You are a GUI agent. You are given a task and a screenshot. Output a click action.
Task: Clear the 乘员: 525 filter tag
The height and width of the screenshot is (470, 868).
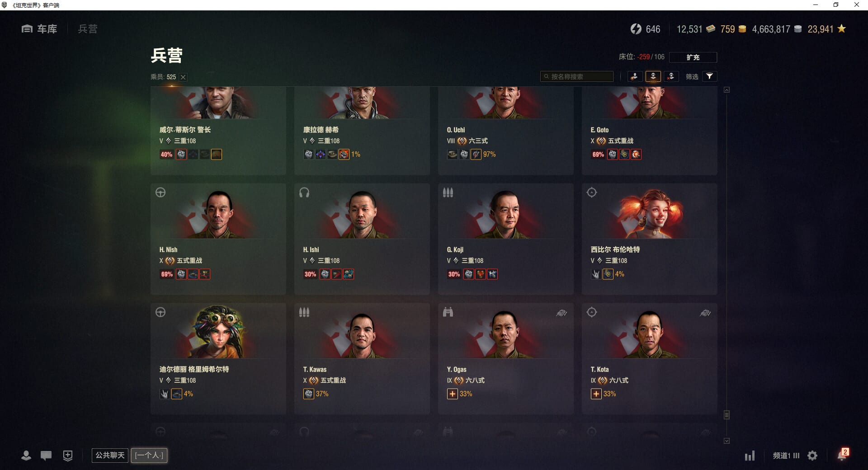183,77
